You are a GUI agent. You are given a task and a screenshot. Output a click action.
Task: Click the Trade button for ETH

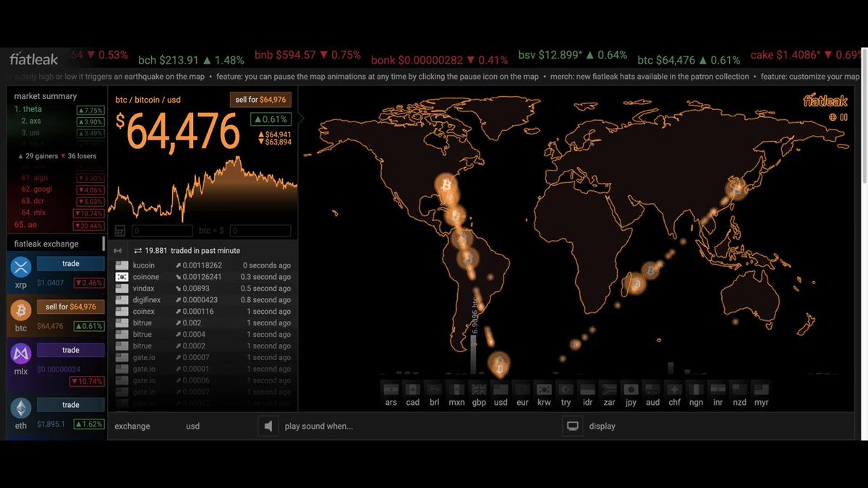71,405
